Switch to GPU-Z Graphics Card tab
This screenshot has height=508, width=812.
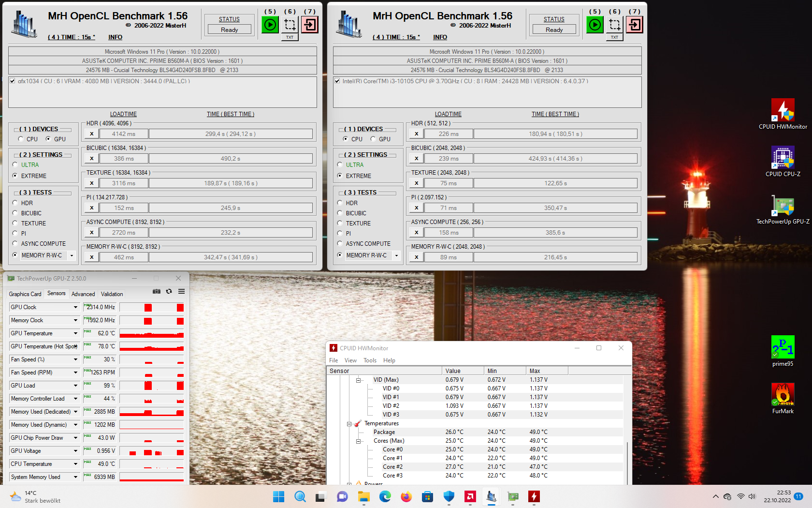[x=25, y=294]
